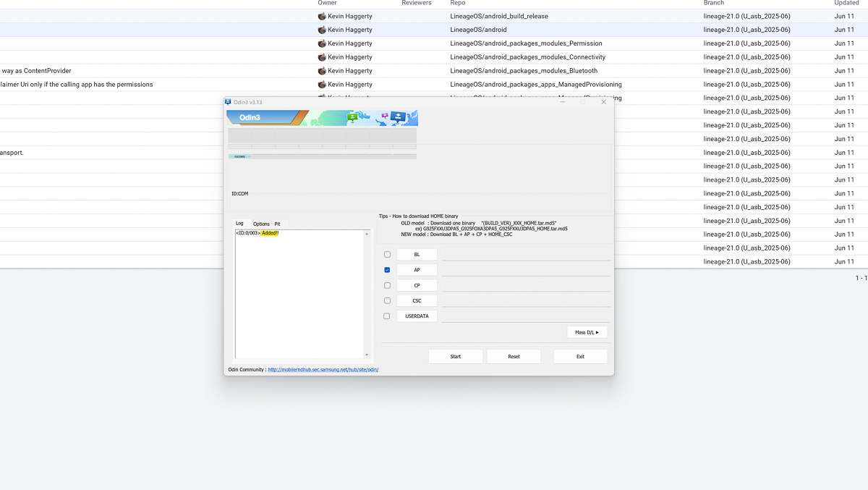Screen dimensions: 868x490
Task: Open LineageOS/android_packages_modules_Connectivity repo link
Action: pyautogui.click(x=528, y=57)
